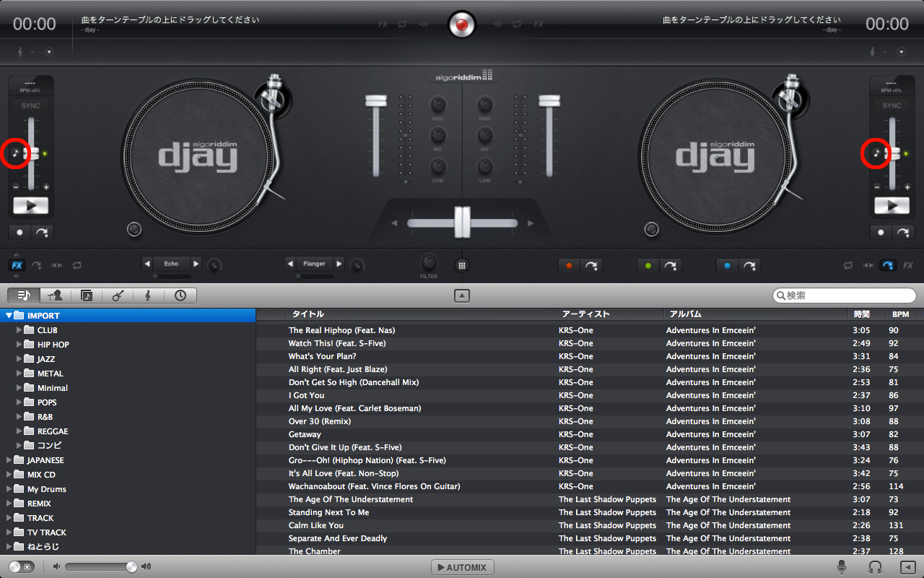Snap crossfader fully right with arrow
Viewport: 924px width, 578px height.
(531, 223)
